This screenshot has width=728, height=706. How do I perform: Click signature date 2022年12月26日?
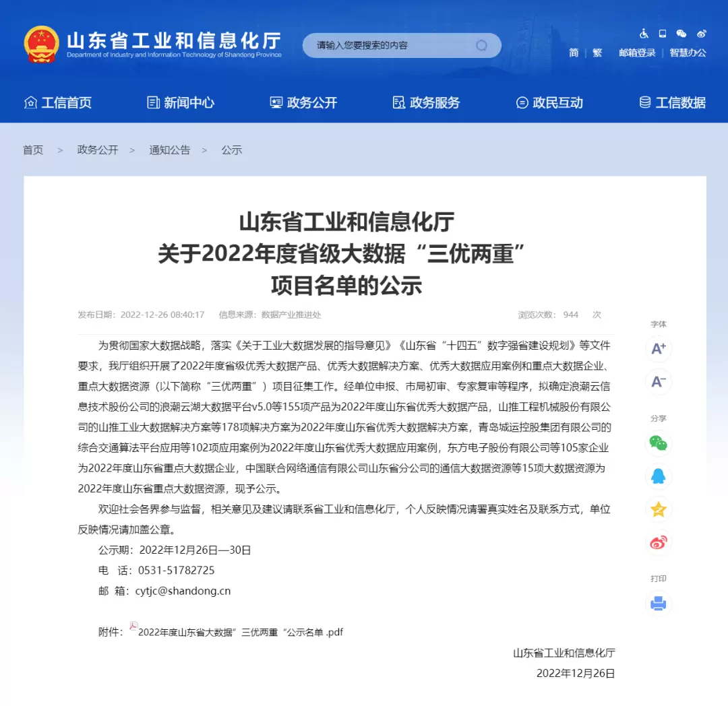tap(576, 674)
